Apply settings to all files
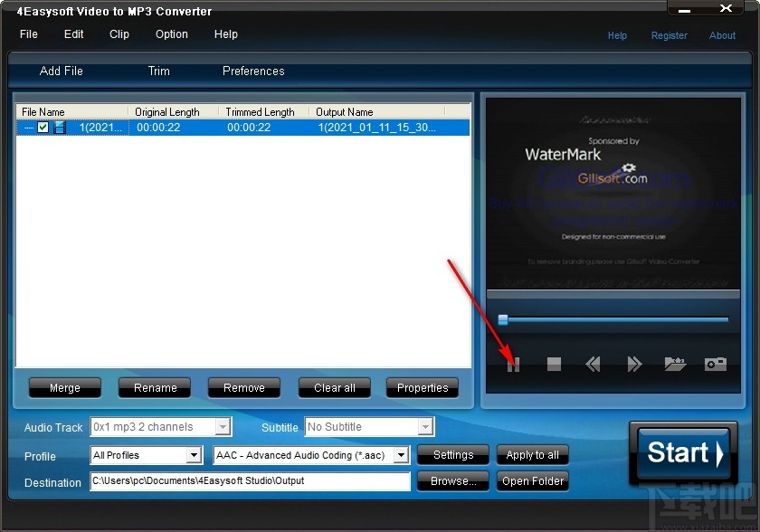 (532, 455)
